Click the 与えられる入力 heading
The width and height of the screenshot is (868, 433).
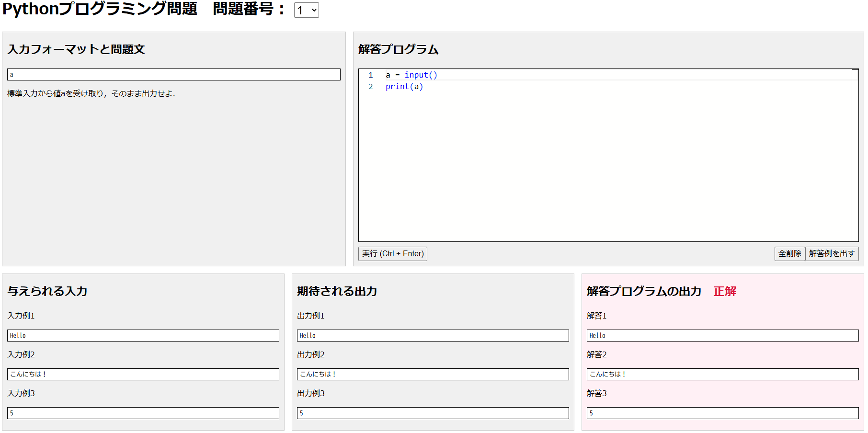click(x=47, y=291)
